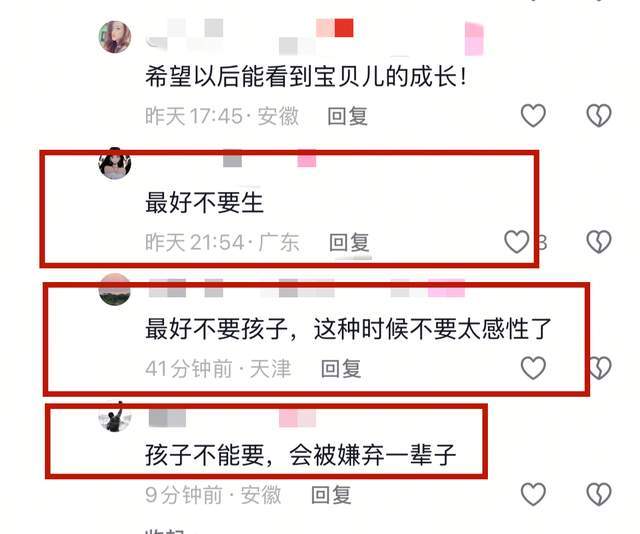
Task: Reply to the 最好不要生 comment
Action: 349,243
